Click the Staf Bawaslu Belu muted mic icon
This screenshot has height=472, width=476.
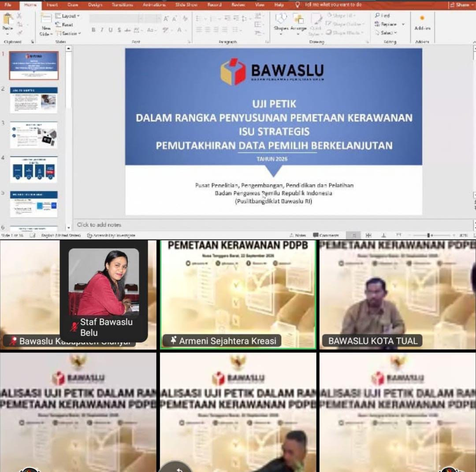[x=74, y=327]
